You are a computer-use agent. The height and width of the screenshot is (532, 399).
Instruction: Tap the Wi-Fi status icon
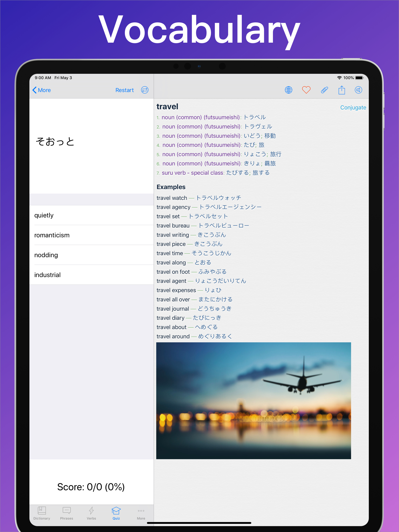point(339,78)
